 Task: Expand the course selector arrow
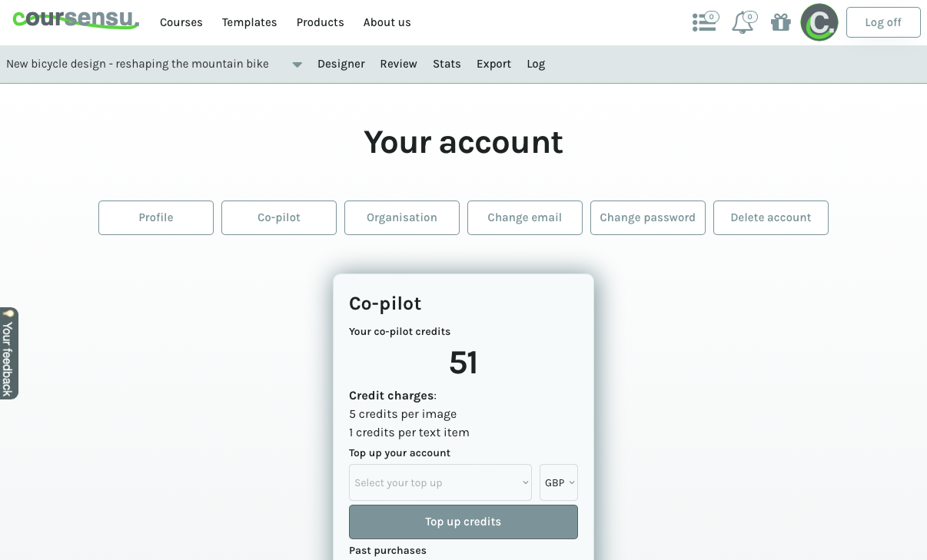(297, 65)
